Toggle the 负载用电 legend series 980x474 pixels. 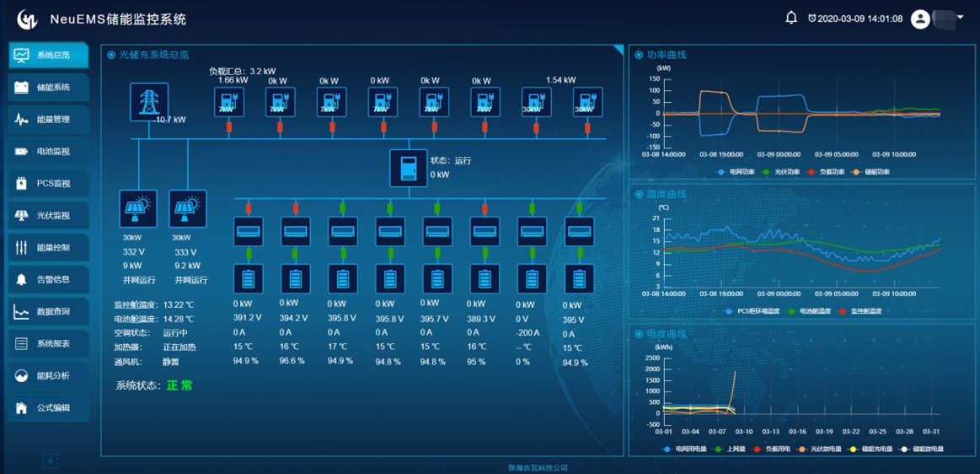coord(773,449)
